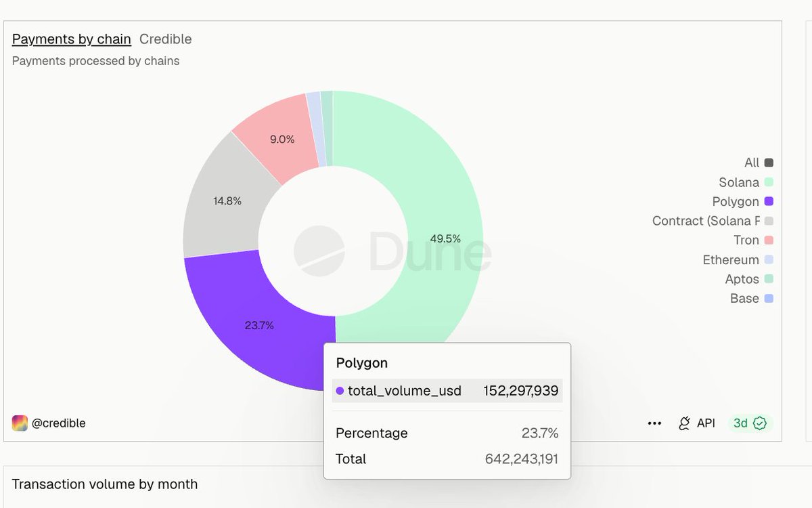Open the Credible dashboard link beside title
Viewport: 812px width, 508px height.
[x=166, y=39]
